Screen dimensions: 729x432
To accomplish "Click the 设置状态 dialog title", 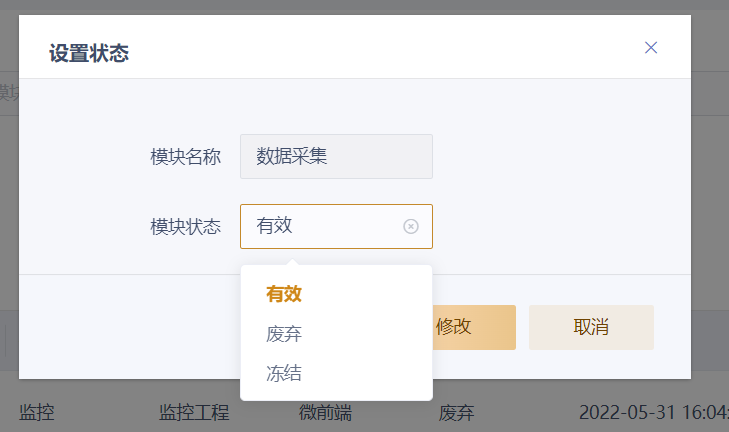I will coord(89,53).
